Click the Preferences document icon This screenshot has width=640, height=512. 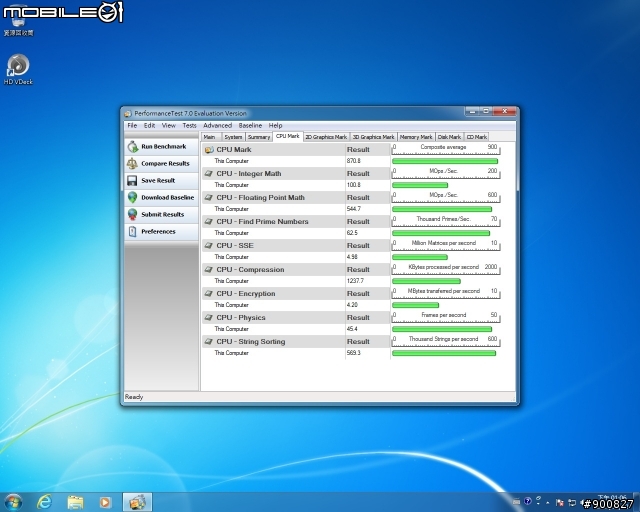[x=132, y=232]
